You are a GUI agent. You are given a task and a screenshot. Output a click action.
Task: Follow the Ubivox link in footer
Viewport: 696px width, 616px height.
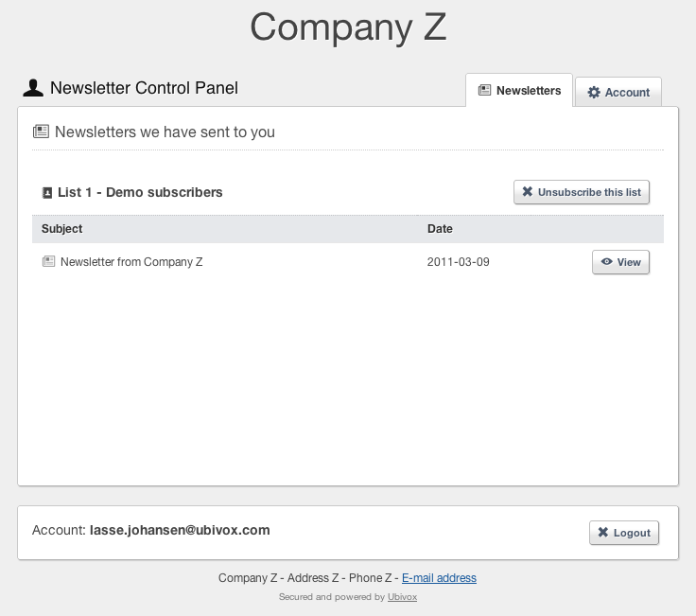click(x=402, y=597)
